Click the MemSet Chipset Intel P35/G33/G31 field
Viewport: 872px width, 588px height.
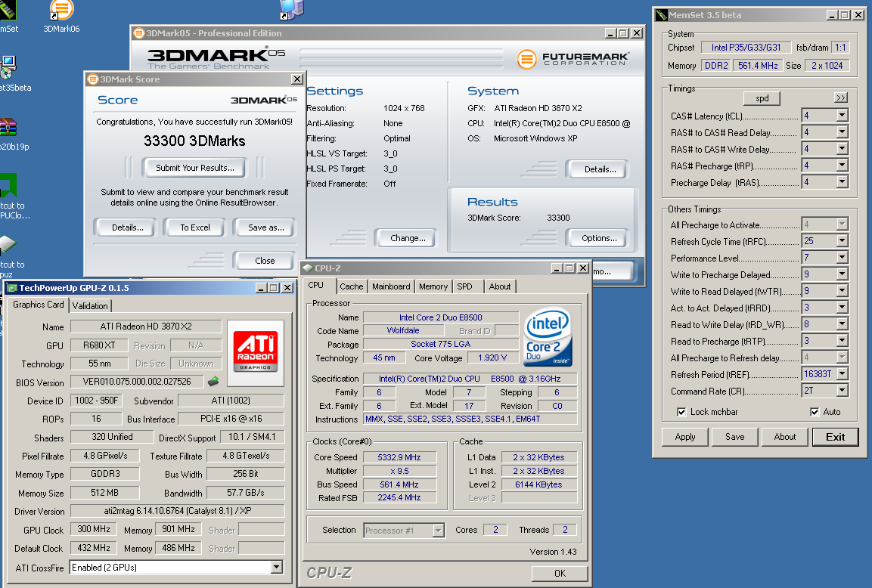pos(746,48)
